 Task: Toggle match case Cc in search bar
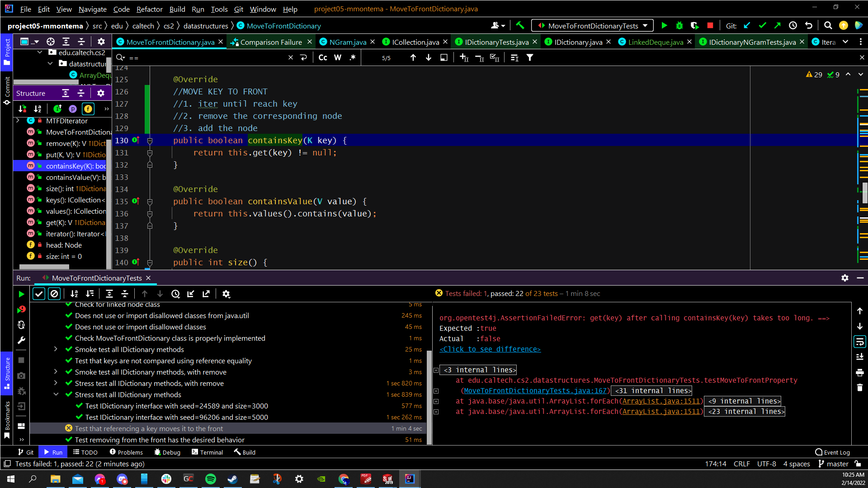[x=323, y=57]
